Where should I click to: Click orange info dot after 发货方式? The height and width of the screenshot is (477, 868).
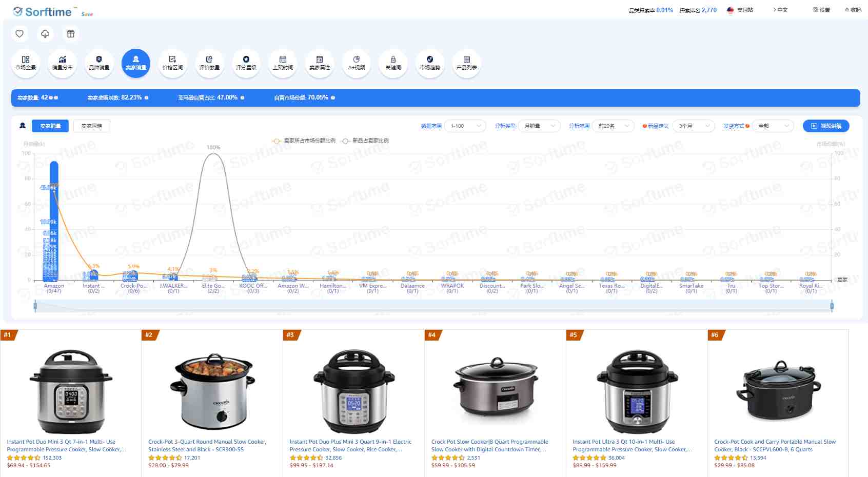click(747, 126)
